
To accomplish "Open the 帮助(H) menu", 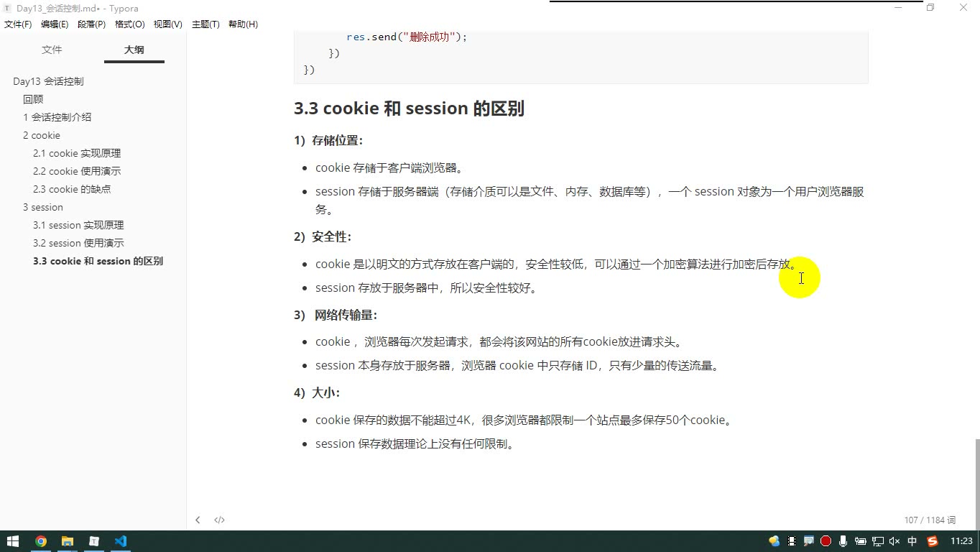I will [243, 24].
